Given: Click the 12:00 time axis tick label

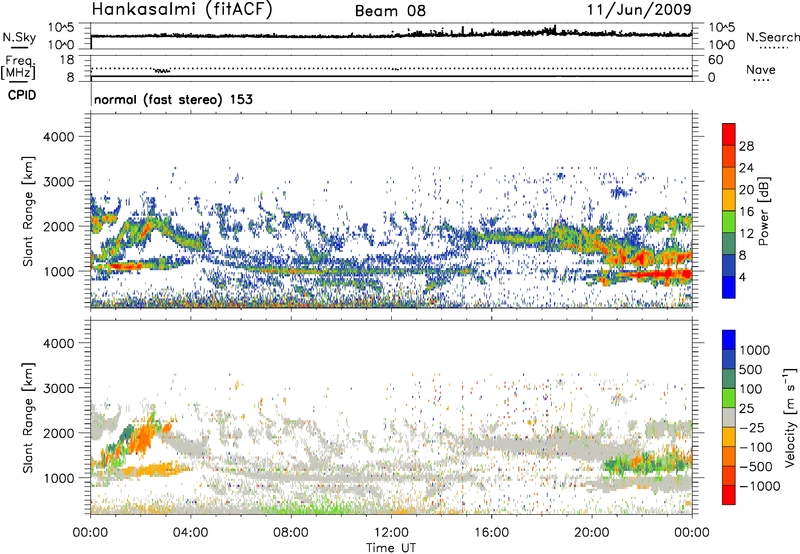Looking at the screenshot, I should coord(391,533).
